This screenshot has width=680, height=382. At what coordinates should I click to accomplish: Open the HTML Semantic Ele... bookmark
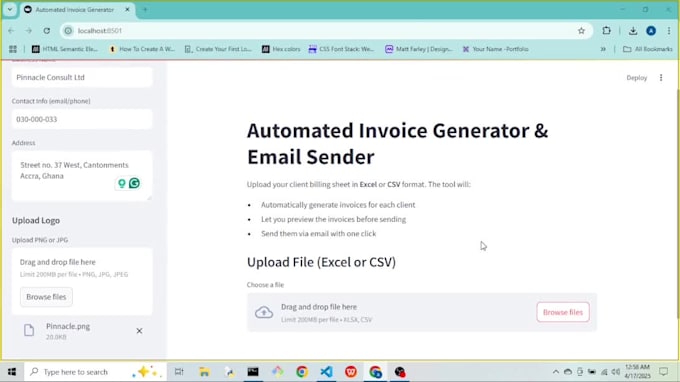click(65, 49)
